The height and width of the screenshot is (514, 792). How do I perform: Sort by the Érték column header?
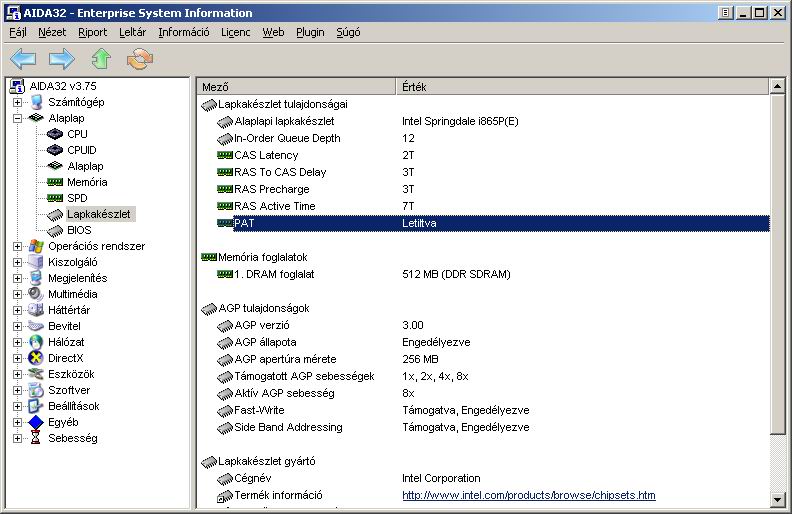click(582, 87)
